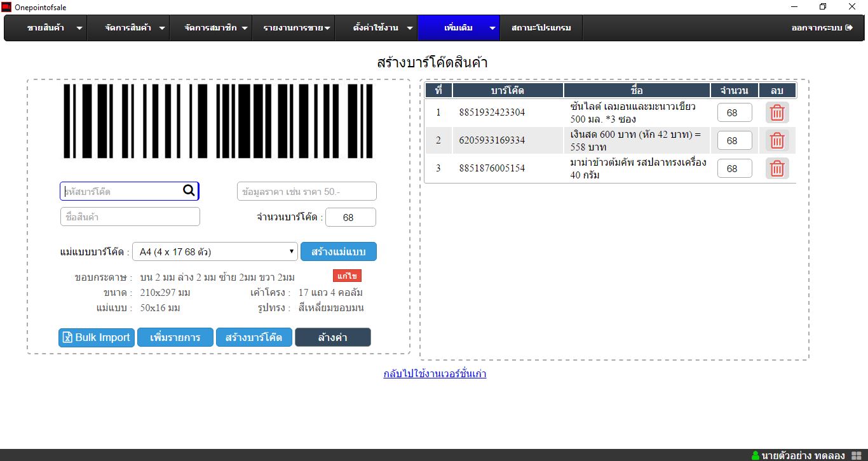Click the quantity field in row 2
This screenshot has width=868, height=461.
[735, 140]
